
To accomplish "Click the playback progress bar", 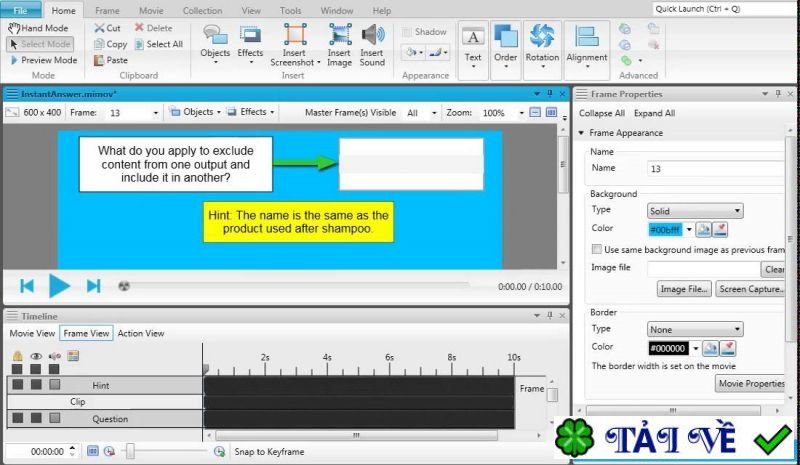I will (293, 286).
